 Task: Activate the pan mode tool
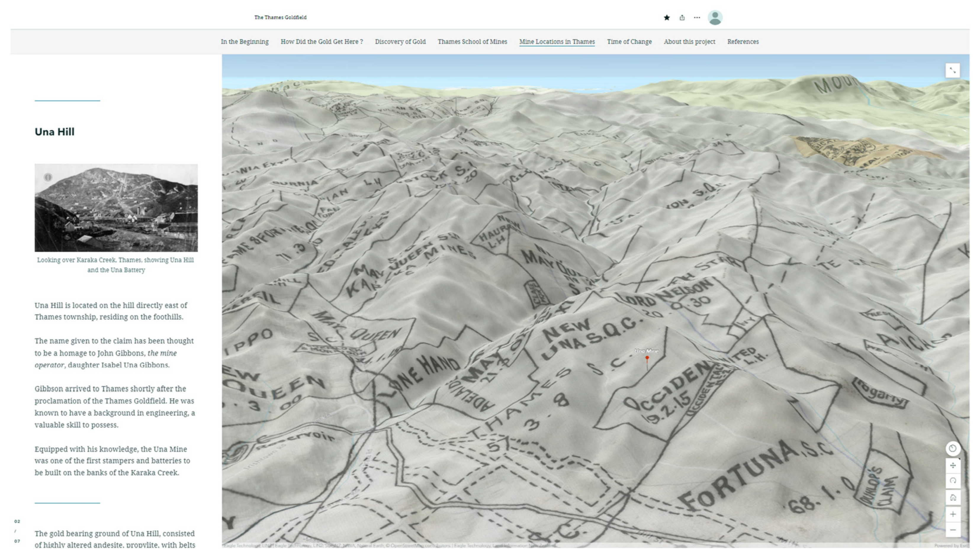pyautogui.click(x=952, y=466)
